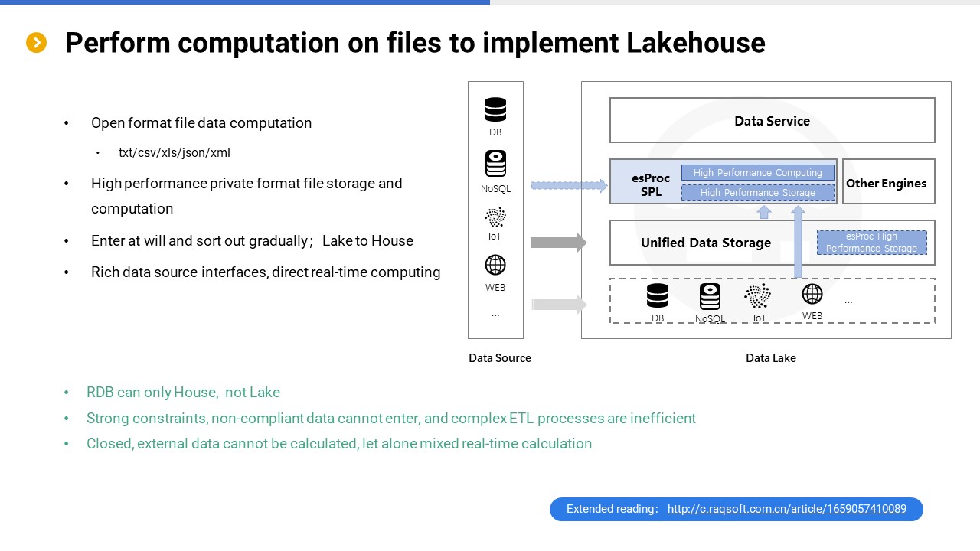Image resolution: width=980 pixels, height=551 pixels.
Task: Click the DB icon inside the Data Lake box
Action: click(658, 295)
